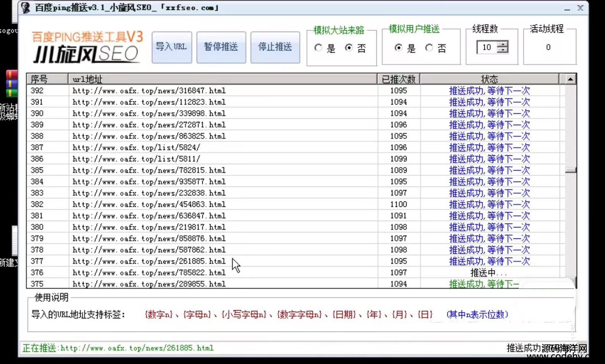Select row with URL news/785822.html

coord(296,273)
